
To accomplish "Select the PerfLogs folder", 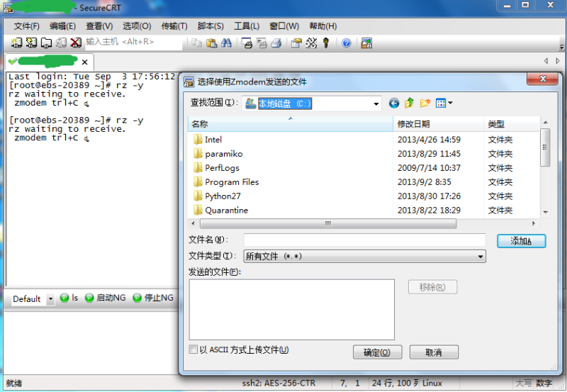I will click(x=216, y=168).
